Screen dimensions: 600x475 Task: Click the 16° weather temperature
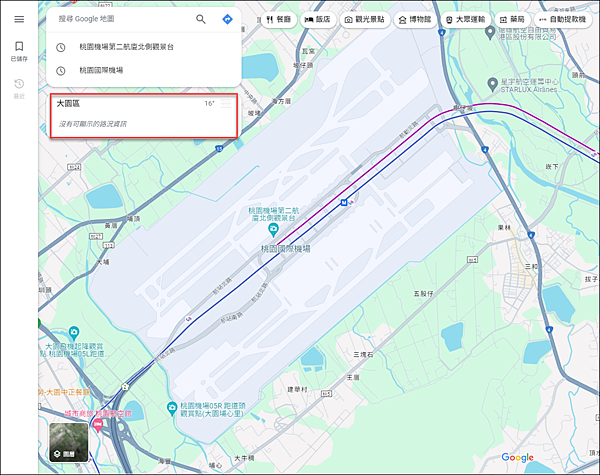(x=209, y=103)
